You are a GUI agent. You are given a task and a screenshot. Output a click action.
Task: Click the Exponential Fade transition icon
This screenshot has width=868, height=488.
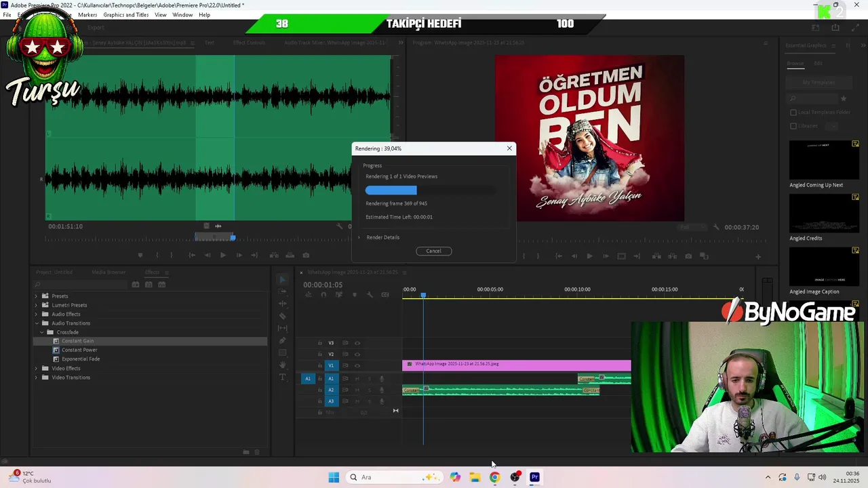pos(56,359)
